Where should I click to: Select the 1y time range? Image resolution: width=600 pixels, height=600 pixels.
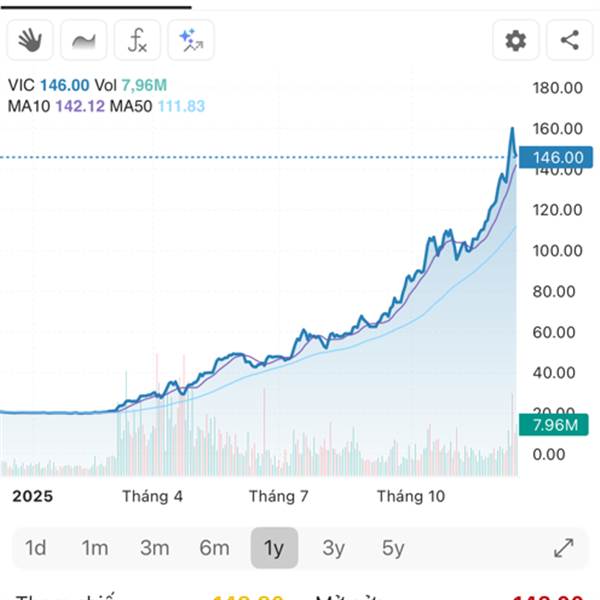tap(274, 548)
